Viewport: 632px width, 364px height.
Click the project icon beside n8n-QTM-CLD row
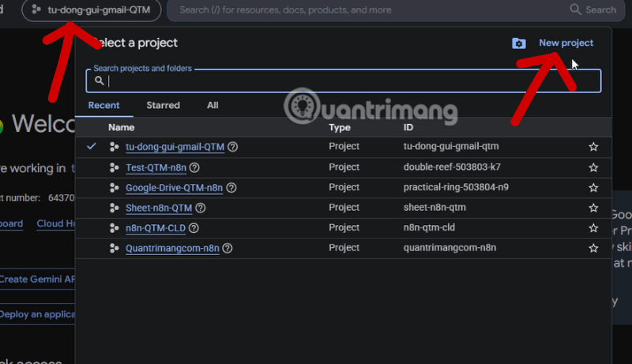click(114, 228)
